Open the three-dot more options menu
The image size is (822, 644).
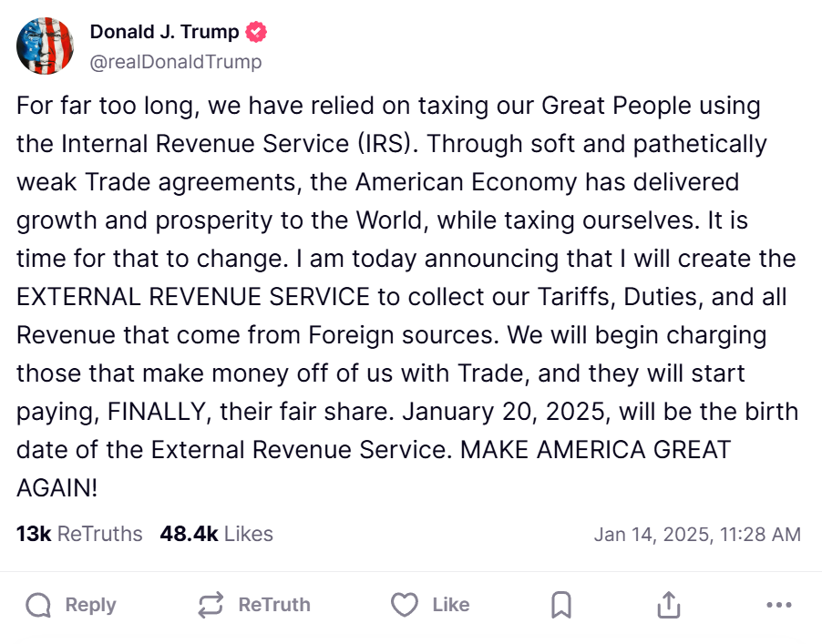pos(779,605)
